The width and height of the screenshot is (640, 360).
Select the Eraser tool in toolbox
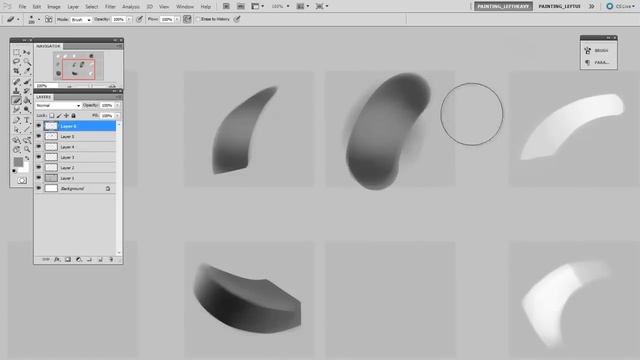[x=16, y=100]
